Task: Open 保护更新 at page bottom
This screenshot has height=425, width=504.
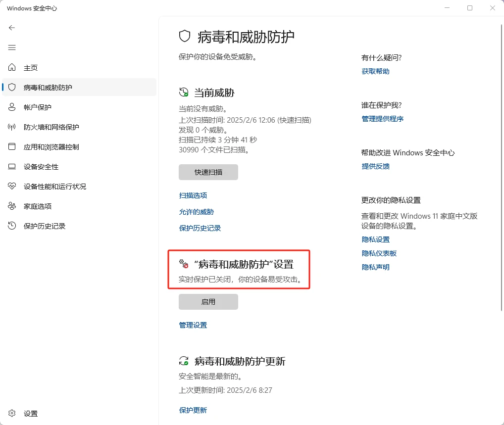Action: 193,410
